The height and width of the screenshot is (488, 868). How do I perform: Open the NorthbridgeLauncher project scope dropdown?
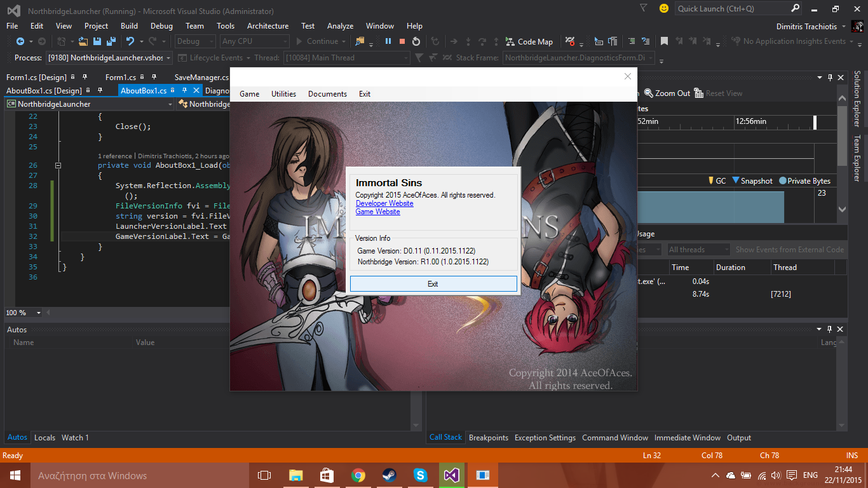tap(90, 104)
